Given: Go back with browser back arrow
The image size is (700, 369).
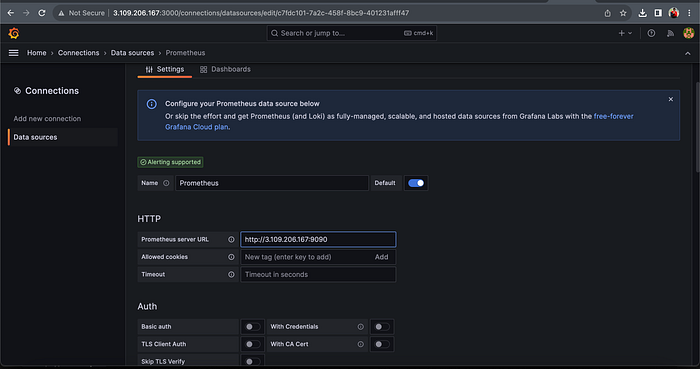Looking at the screenshot, I should [11, 13].
